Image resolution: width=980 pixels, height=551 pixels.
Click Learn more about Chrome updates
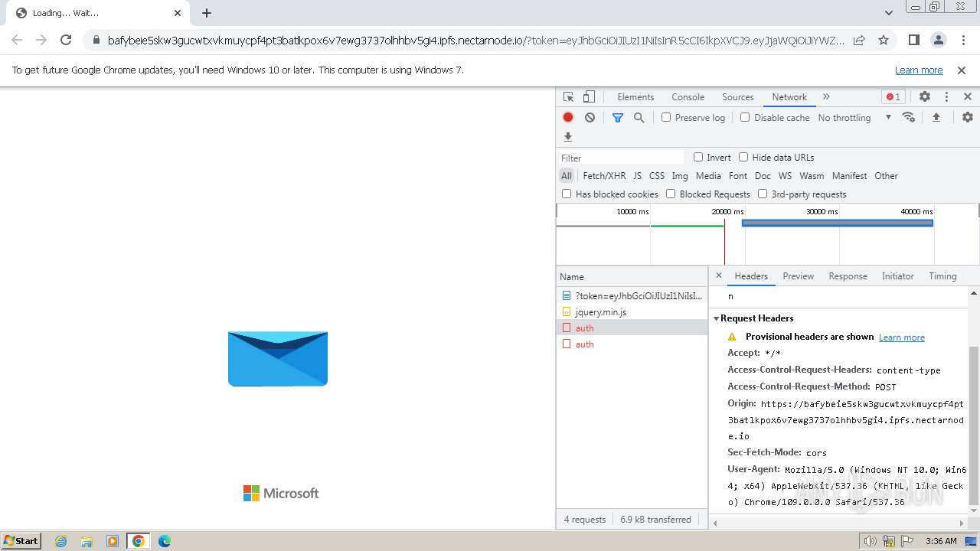click(x=919, y=70)
